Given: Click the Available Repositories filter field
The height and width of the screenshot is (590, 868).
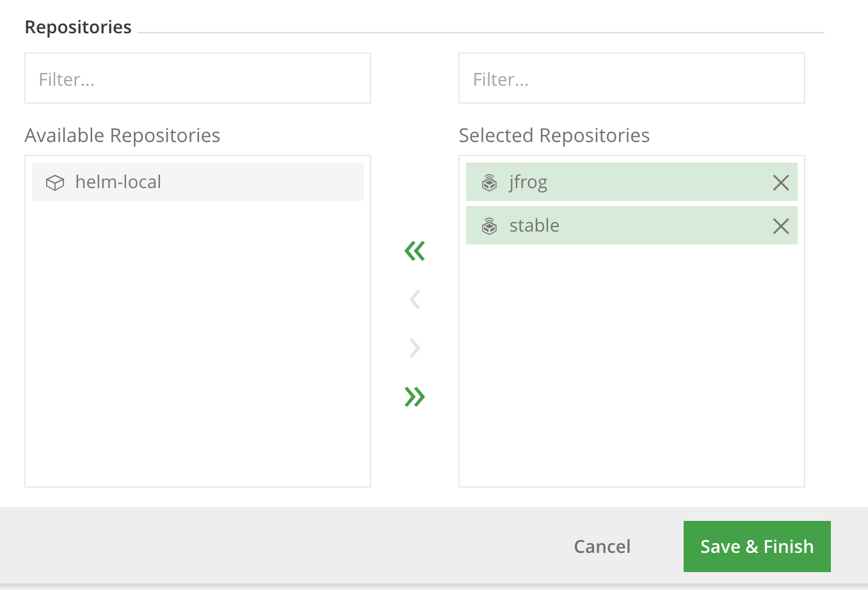Looking at the screenshot, I should pos(197,78).
